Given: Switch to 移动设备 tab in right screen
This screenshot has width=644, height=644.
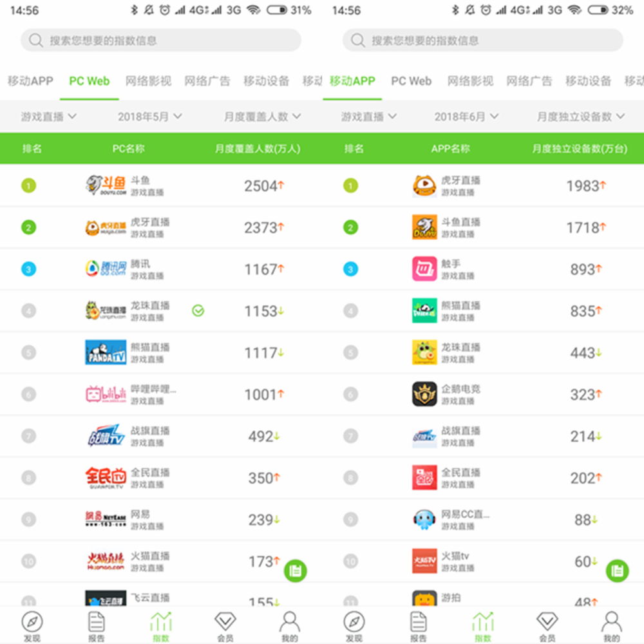Looking at the screenshot, I should [x=588, y=81].
